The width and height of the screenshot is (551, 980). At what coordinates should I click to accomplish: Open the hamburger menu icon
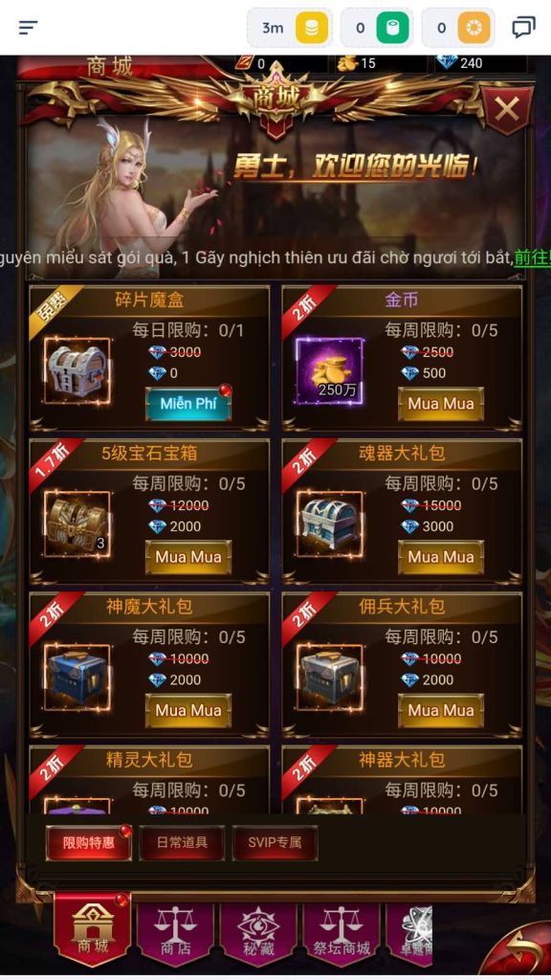[28, 28]
